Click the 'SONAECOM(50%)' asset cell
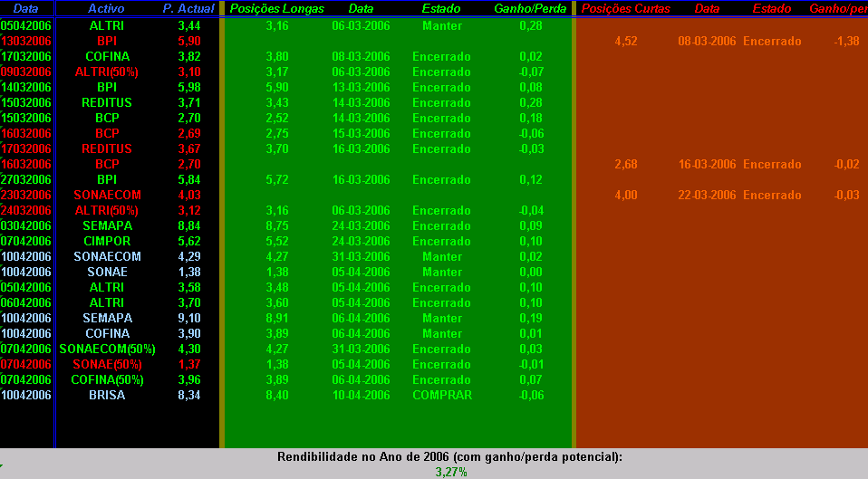The width and height of the screenshot is (868, 479). pyautogui.click(x=107, y=349)
